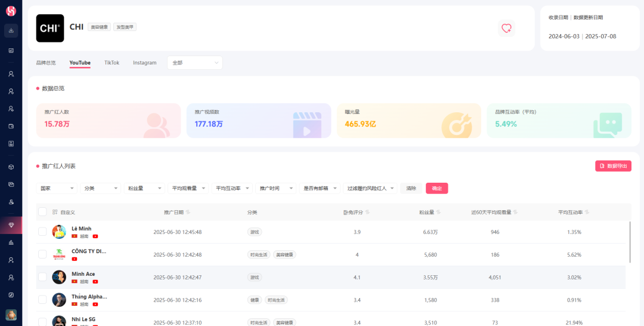
Task: Sort by 粉丝量 column arrows
Action: (438, 212)
